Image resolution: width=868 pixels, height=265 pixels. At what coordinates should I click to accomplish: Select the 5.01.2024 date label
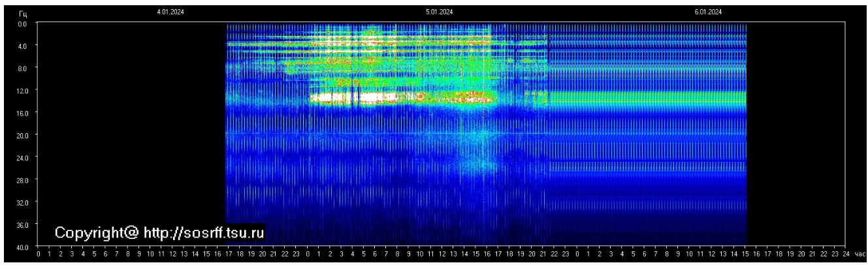pos(440,12)
